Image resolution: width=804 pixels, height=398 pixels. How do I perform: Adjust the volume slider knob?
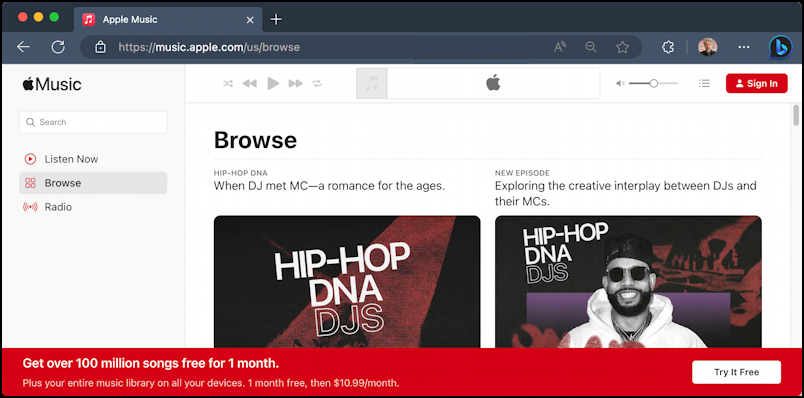click(x=653, y=83)
